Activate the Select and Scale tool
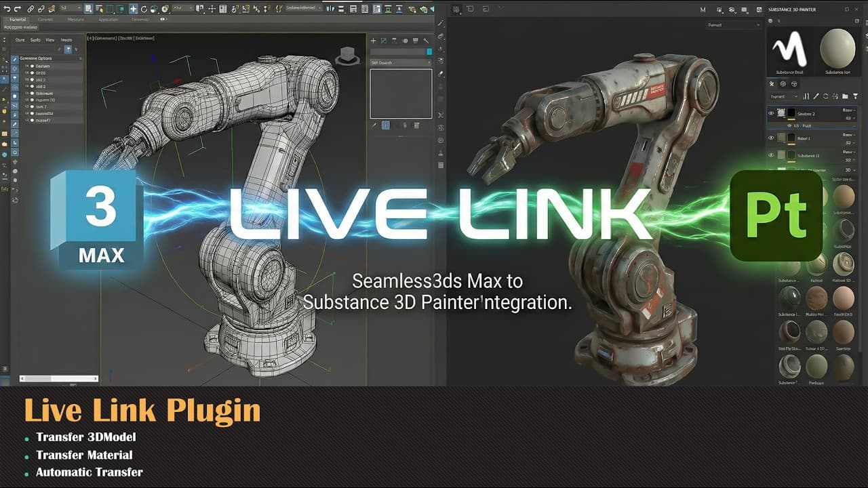Image resolution: width=868 pixels, height=488 pixels. pos(154,9)
